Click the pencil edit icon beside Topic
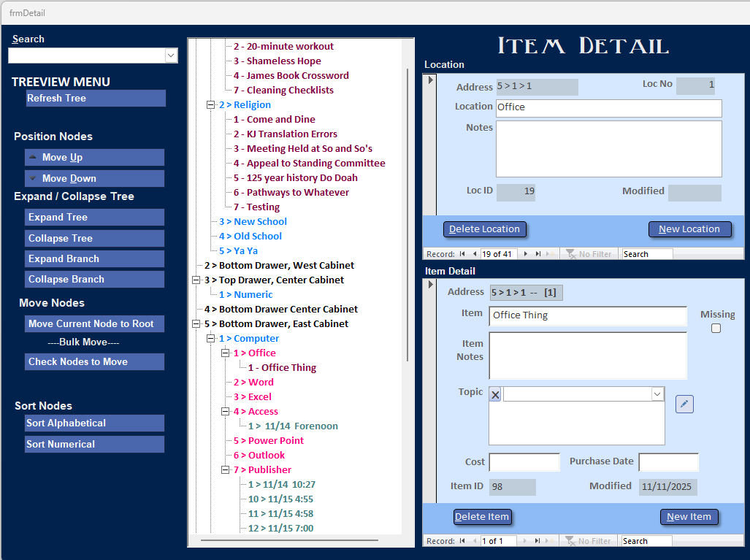Screen dimensions: 750x560 pos(684,404)
